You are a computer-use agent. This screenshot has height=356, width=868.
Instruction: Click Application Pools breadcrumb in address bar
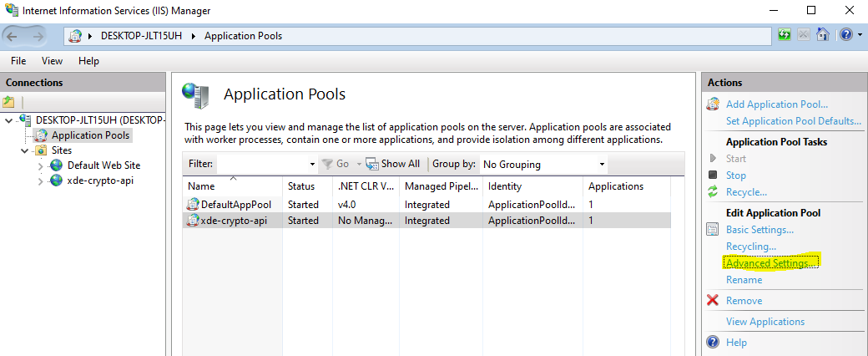(244, 36)
